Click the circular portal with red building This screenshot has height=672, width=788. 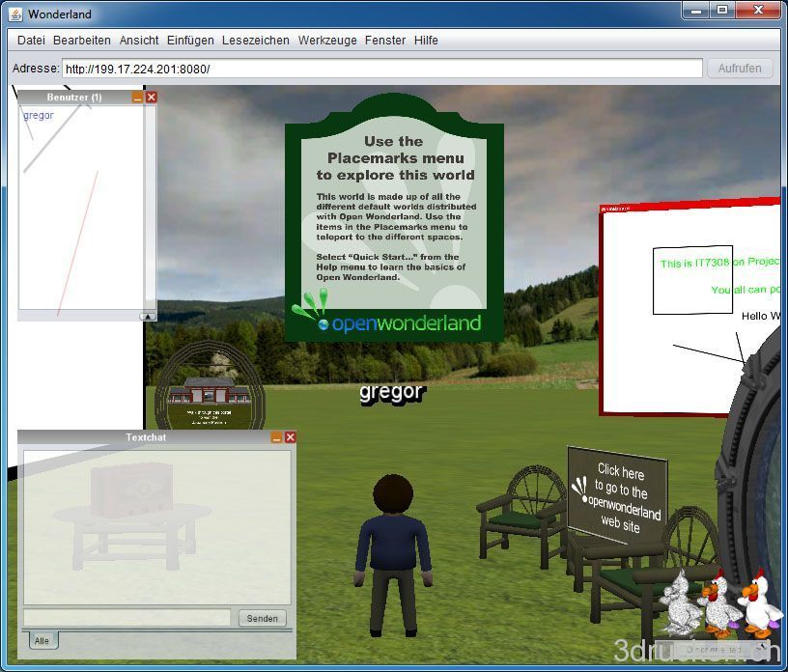210,386
